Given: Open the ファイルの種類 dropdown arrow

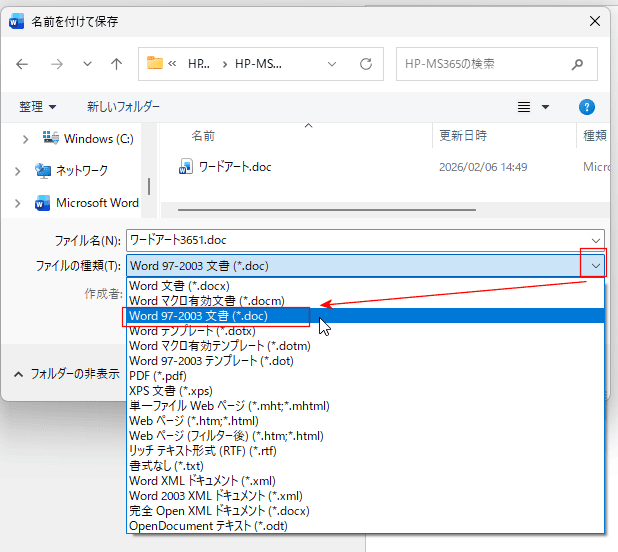Looking at the screenshot, I should point(596,266).
